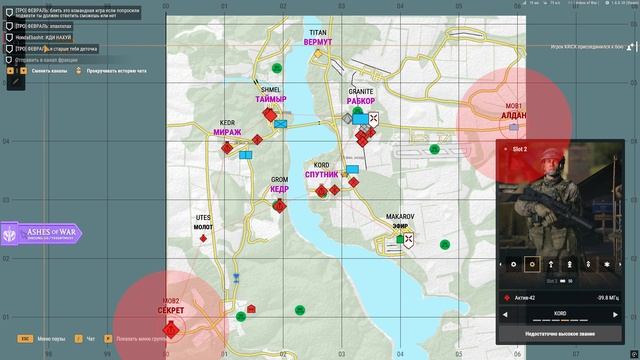Choose the fourth loadout icon in the strip
The width and height of the screenshot is (640, 360).
coord(569,264)
